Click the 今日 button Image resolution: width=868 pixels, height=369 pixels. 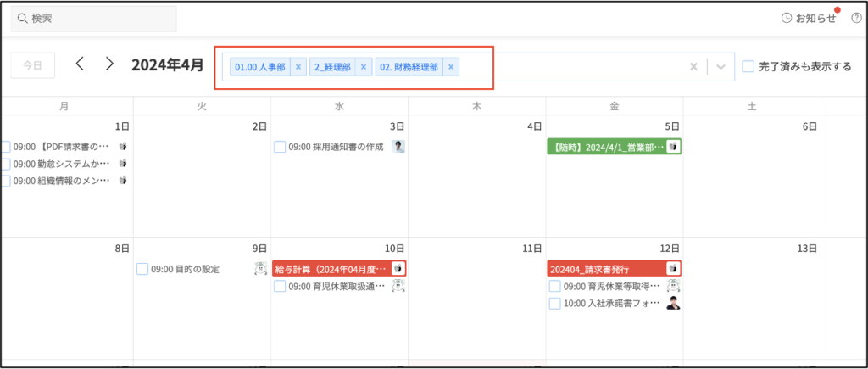point(32,65)
